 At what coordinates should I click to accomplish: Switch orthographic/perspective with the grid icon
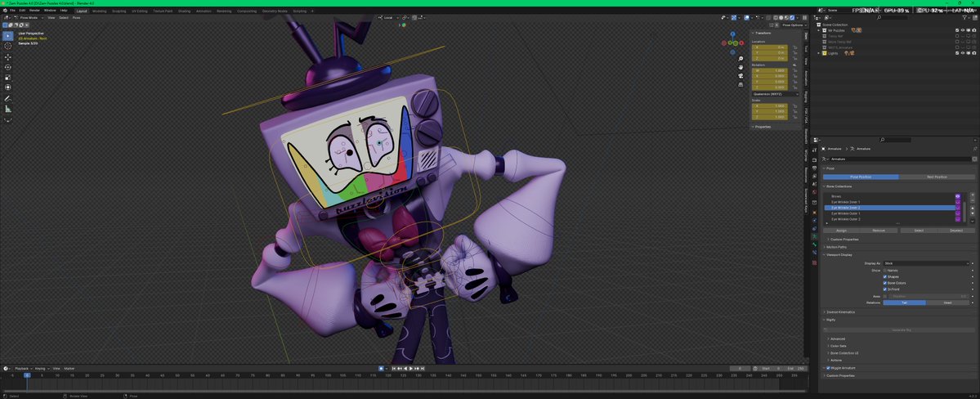point(741,83)
